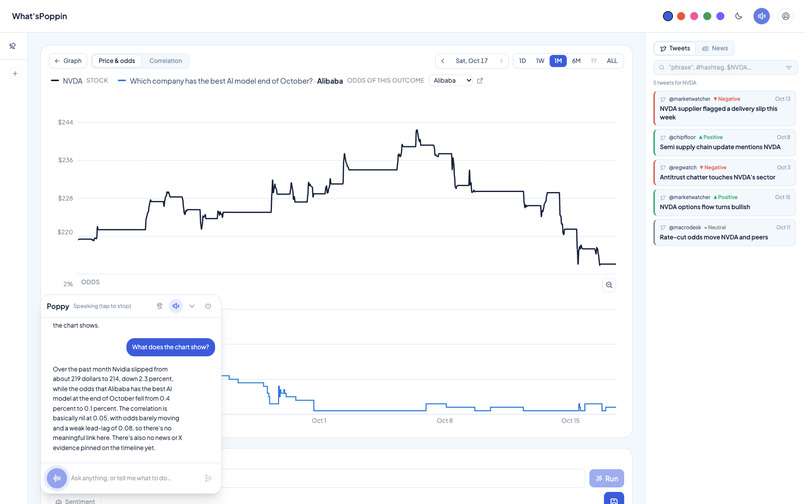Click the heart icon in Poppy header
This screenshot has height=504, width=806.
click(x=208, y=306)
